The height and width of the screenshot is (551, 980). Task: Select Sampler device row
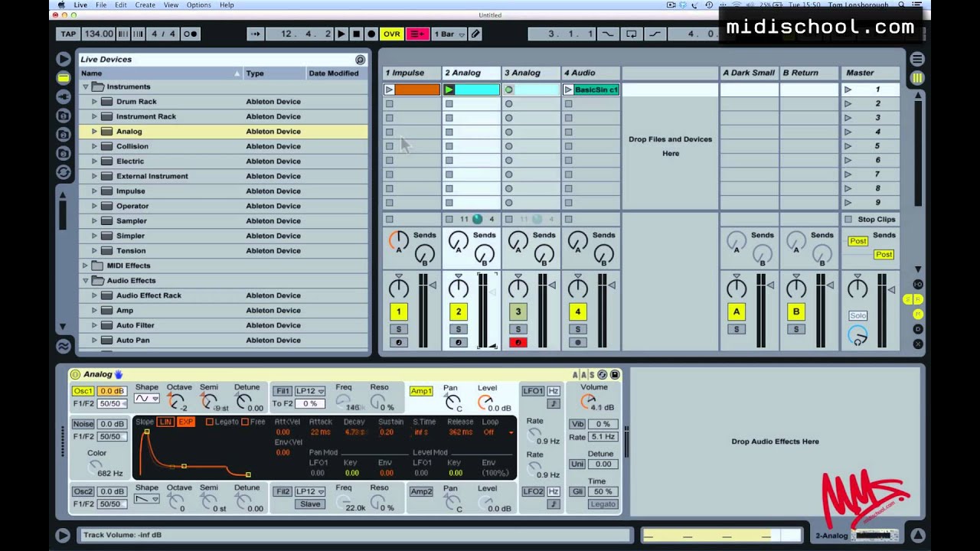pos(223,220)
